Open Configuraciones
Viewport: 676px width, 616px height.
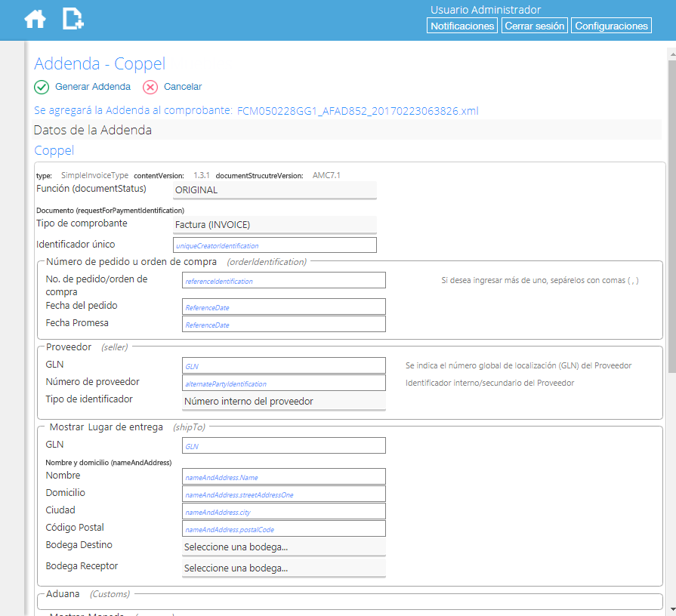click(611, 26)
